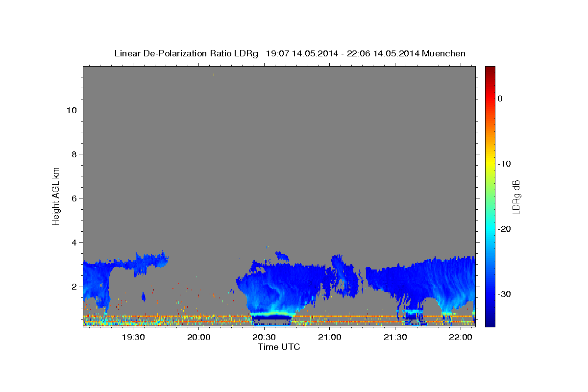The width and height of the screenshot is (588, 392).
Task: Click the colorbar value 0
Action: [500, 98]
